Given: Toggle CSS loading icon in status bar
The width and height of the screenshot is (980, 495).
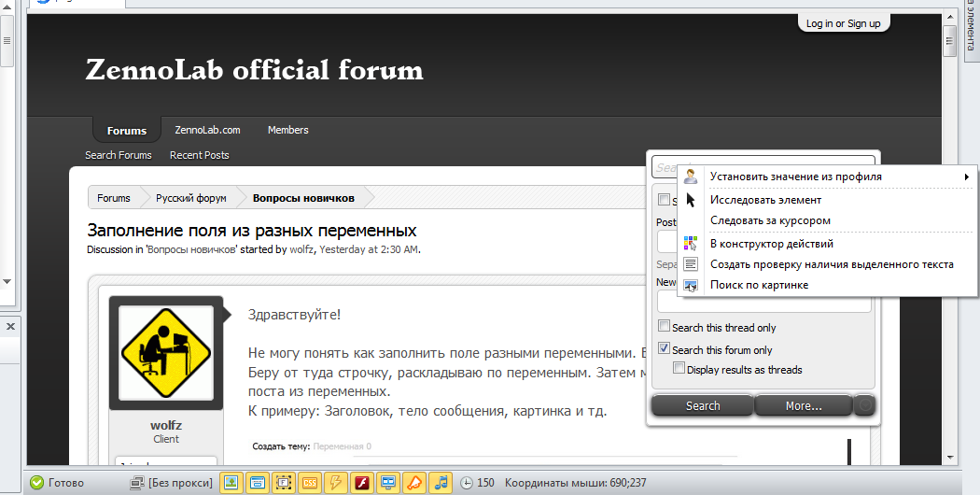Looking at the screenshot, I should 310,483.
